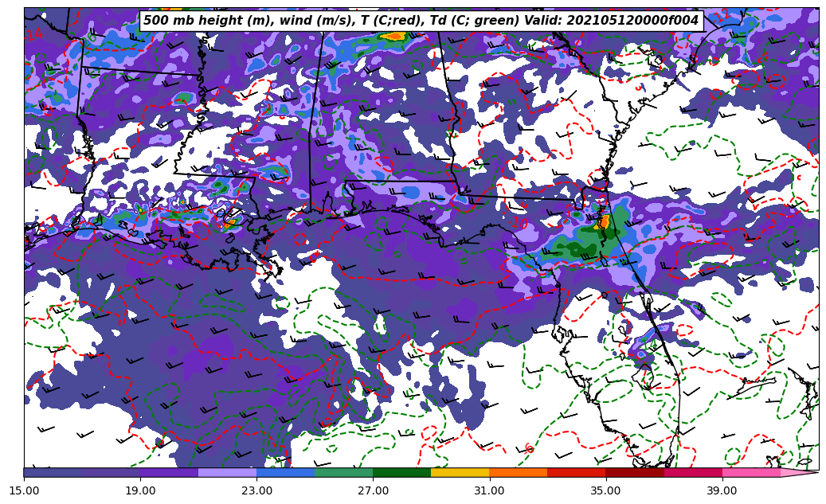Click the 31.00 colorbar tick label
The height and width of the screenshot is (504, 826).
(x=489, y=490)
